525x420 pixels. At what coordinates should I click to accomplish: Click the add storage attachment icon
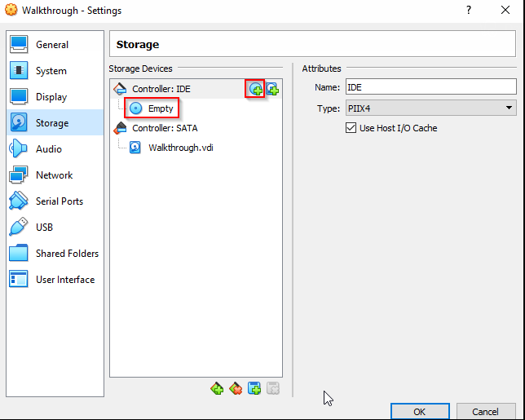click(x=254, y=388)
